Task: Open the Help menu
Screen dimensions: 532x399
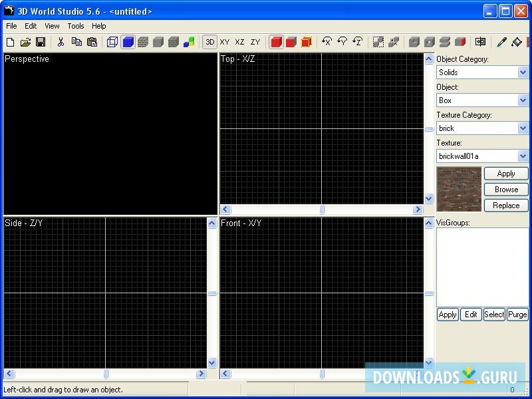Action: 98,26
